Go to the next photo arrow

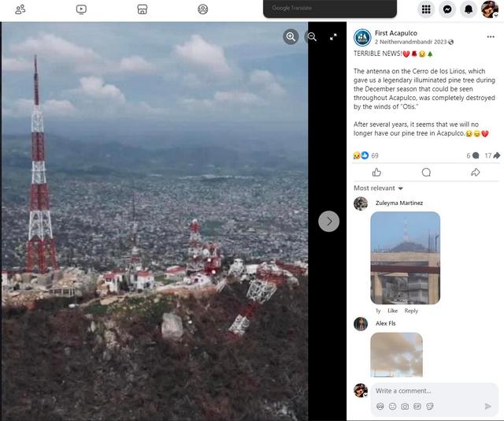coord(328,222)
